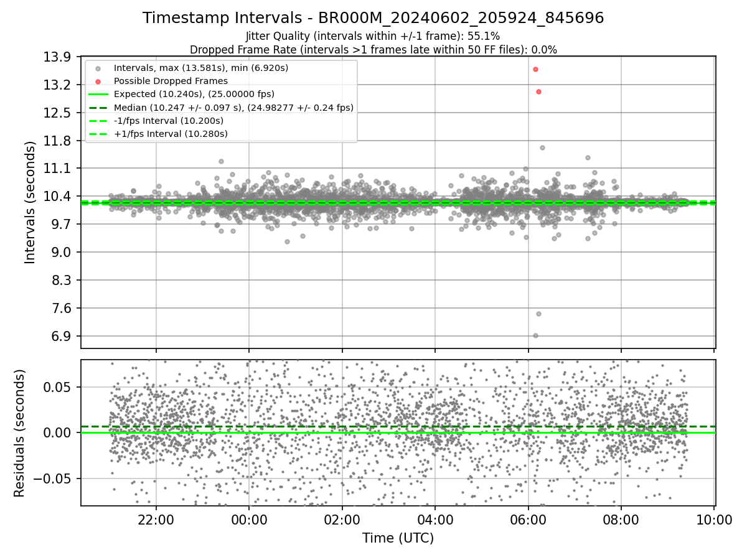Click the 10.4 y-axis tick label

click(x=59, y=197)
